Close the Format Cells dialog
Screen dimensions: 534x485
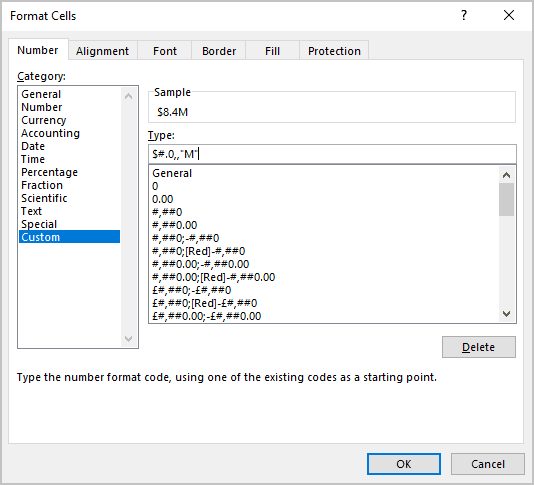tap(509, 15)
